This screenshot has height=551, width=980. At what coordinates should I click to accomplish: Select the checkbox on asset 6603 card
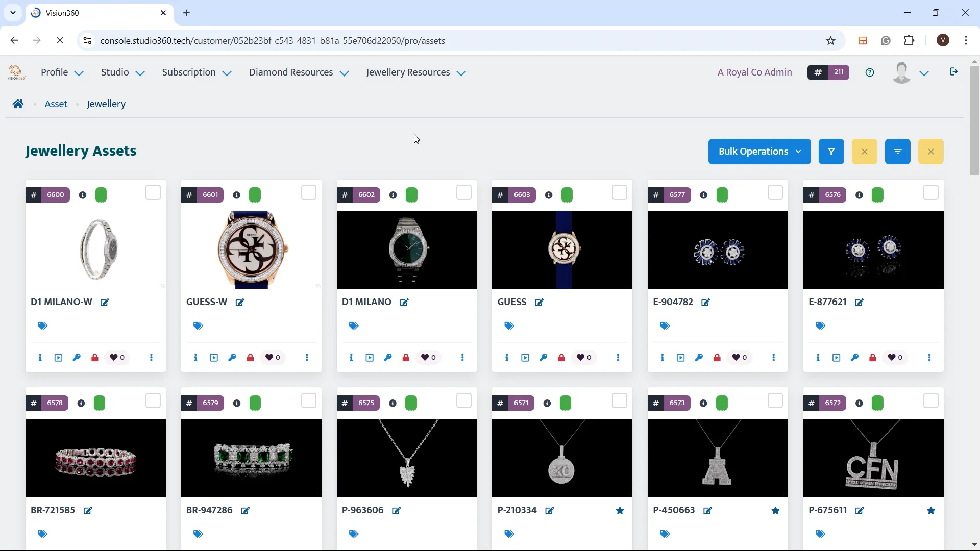[620, 193]
